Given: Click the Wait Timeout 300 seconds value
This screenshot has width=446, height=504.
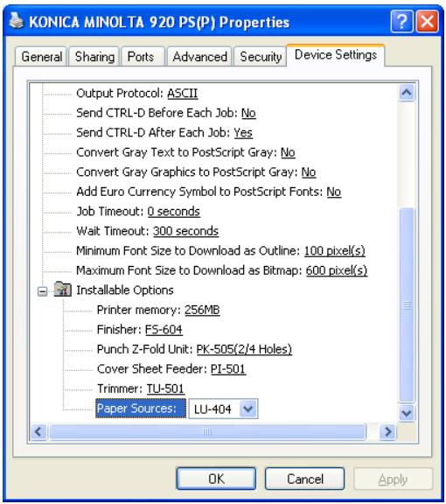Looking at the screenshot, I should coord(185,231).
